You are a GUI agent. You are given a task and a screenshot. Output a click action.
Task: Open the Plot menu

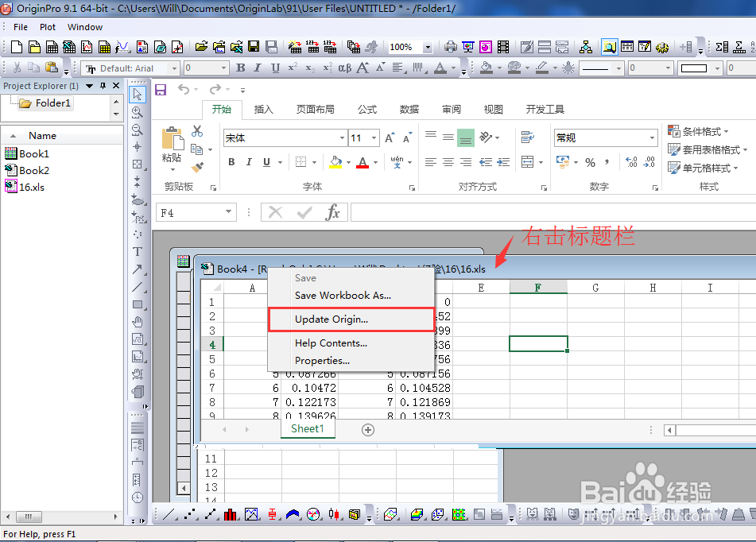[47, 27]
